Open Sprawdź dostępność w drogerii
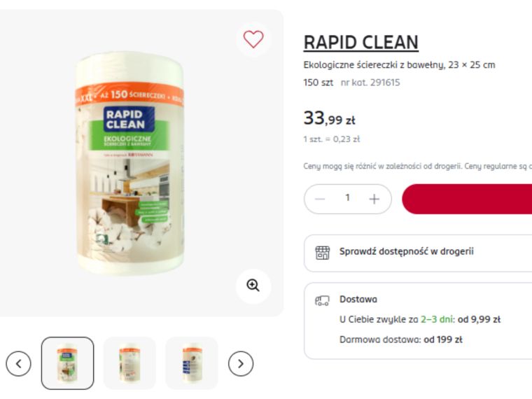 pyautogui.click(x=418, y=253)
